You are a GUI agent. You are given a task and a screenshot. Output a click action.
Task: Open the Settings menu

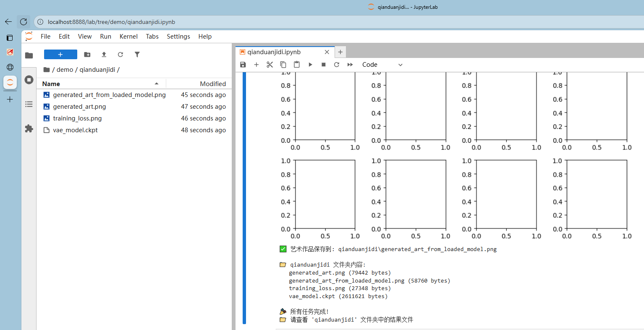coord(178,37)
